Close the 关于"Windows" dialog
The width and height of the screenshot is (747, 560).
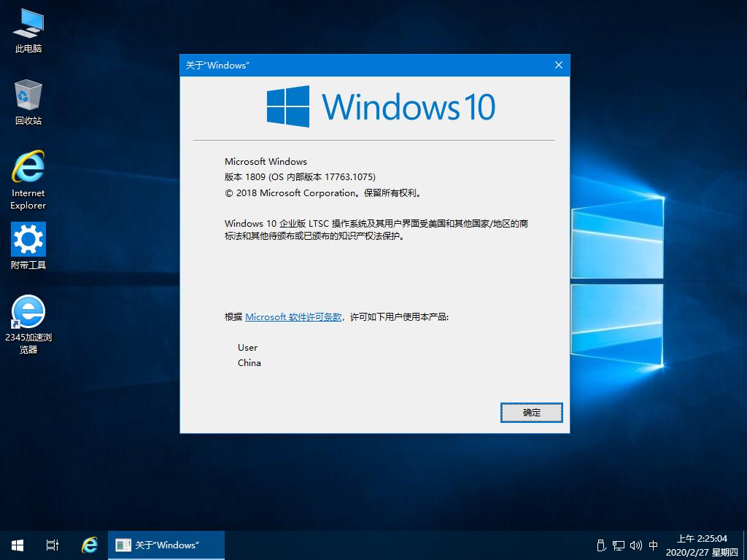click(x=559, y=65)
